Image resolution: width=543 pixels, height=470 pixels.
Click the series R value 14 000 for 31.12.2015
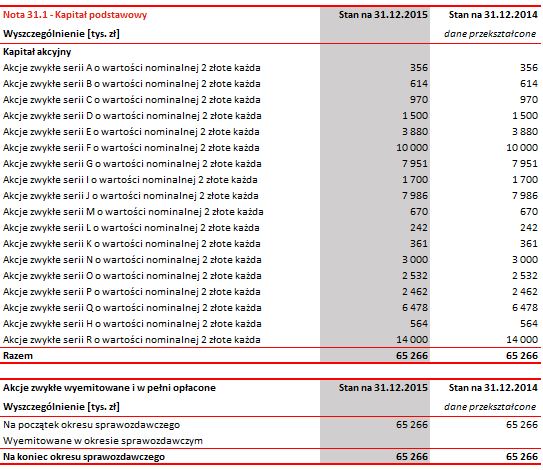pos(412,339)
